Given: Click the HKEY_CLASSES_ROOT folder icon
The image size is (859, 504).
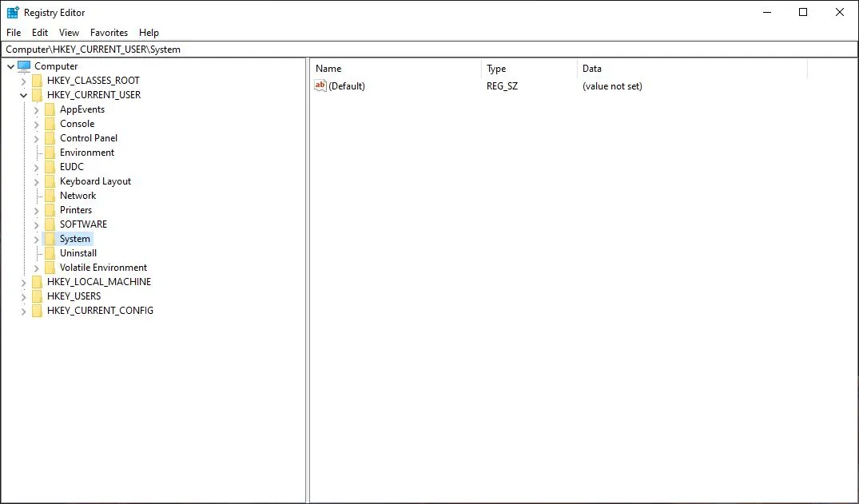Looking at the screenshot, I should click(x=37, y=81).
